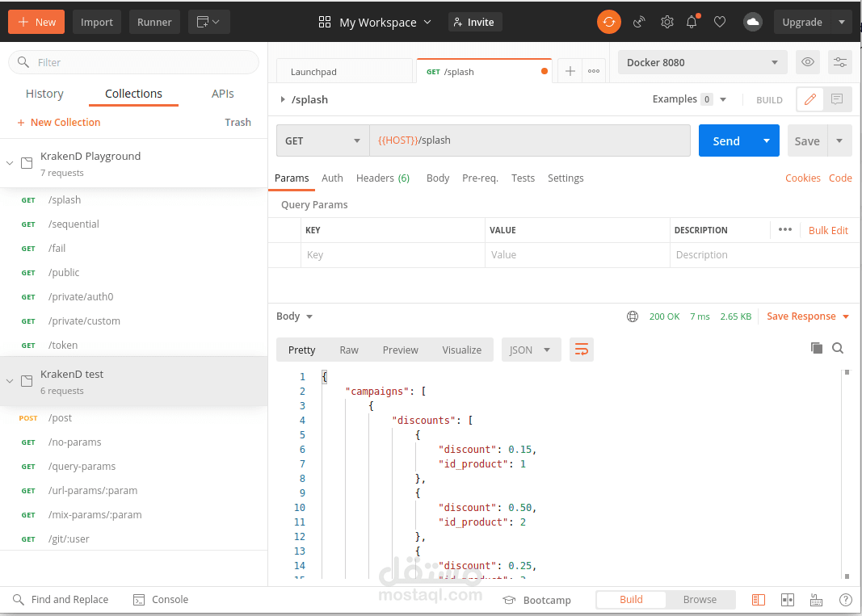
Task: Toggle sidebar icon in status bar
Action: [x=758, y=600]
